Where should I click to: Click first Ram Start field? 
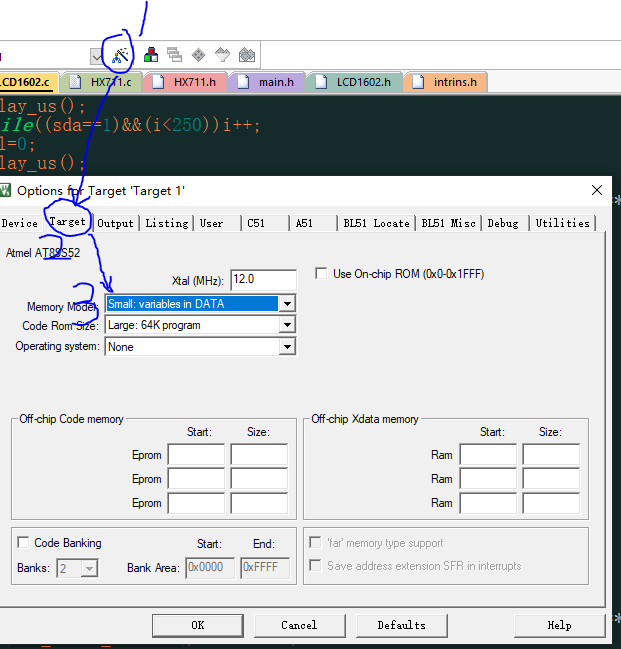(489, 454)
